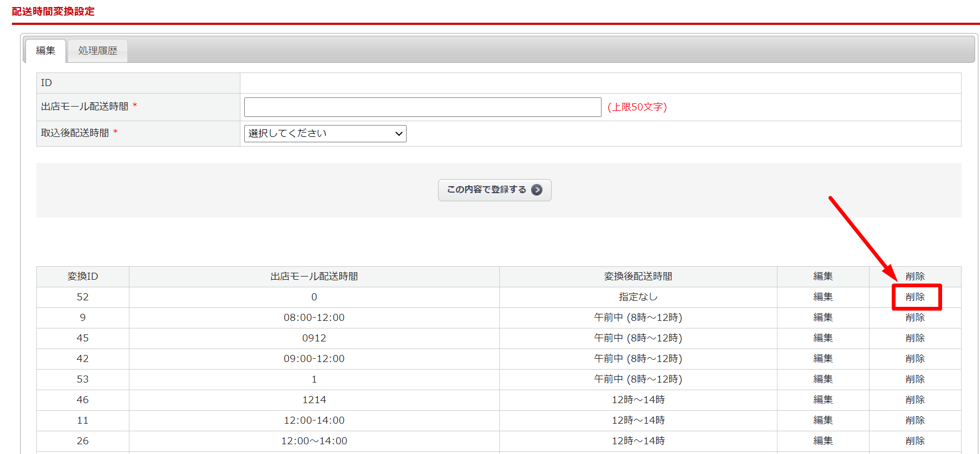Open the 取込後配送時間 dropdown

(x=325, y=134)
